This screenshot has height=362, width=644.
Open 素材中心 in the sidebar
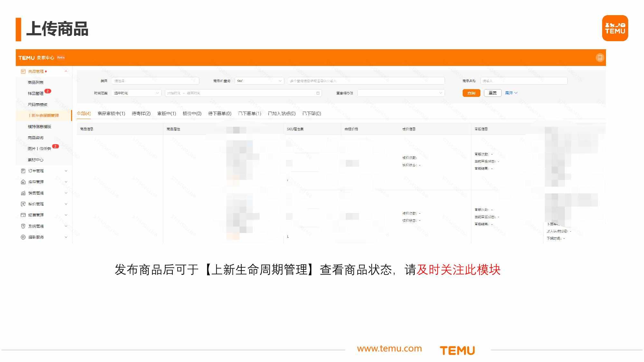(35, 160)
